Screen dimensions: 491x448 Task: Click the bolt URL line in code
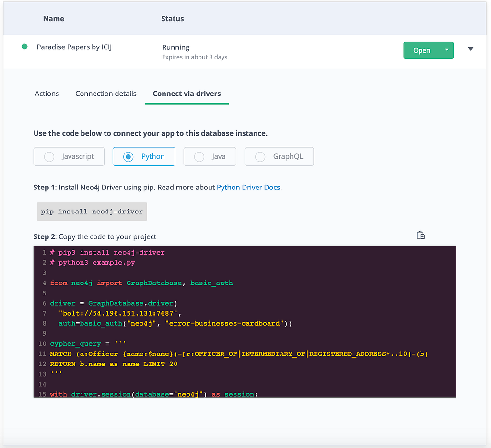pos(120,313)
